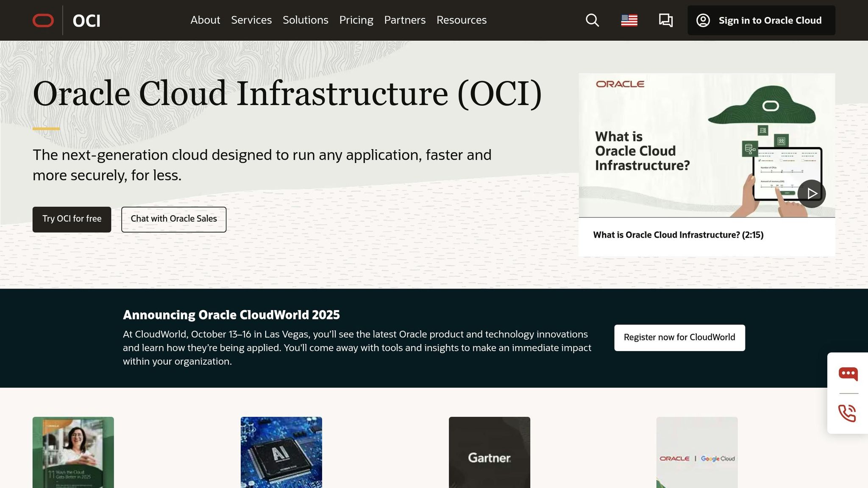Open the chat bubbles icon in header
868x488 pixels.
[666, 20]
